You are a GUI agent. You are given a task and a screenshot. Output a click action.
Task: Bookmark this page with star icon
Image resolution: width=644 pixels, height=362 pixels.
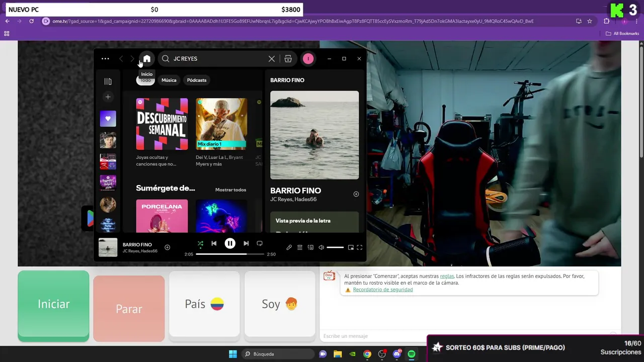click(590, 21)
